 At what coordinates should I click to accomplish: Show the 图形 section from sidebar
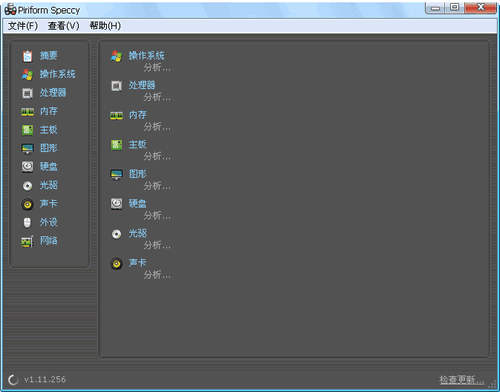coord(49,148)
